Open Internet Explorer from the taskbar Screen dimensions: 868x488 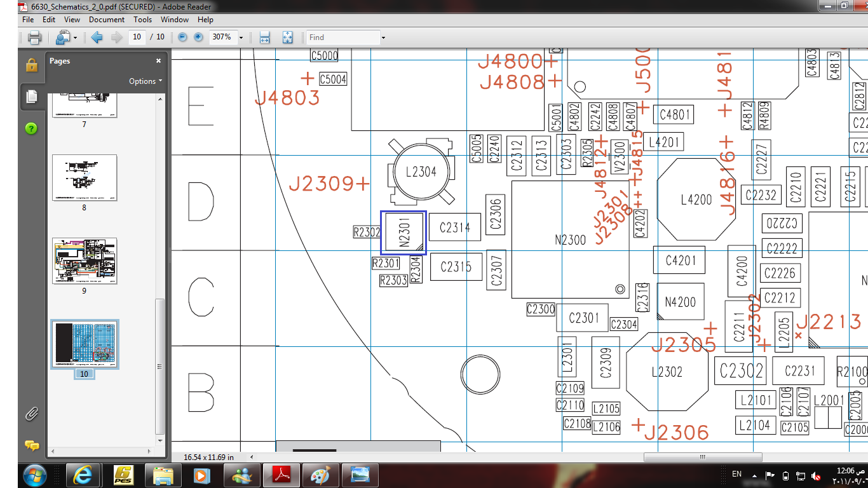(x=83, y=475)
